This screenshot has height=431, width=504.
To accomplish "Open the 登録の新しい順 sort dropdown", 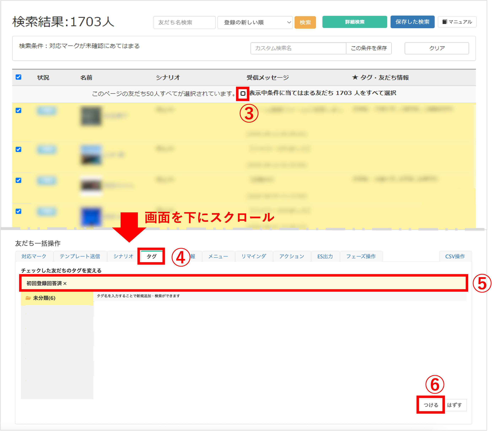I will (x=255, y=22).
